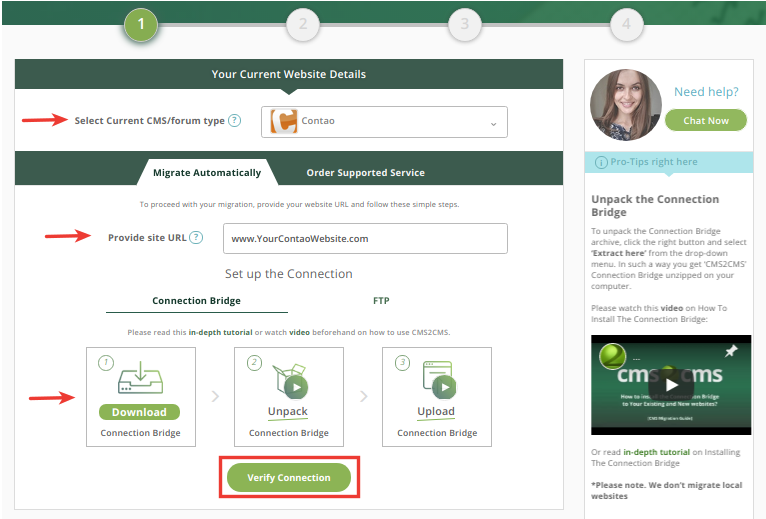Screen dimensions: 766x519
Task: Click the Unpack the Connection Bridge heading
Action: click(655, 206)
